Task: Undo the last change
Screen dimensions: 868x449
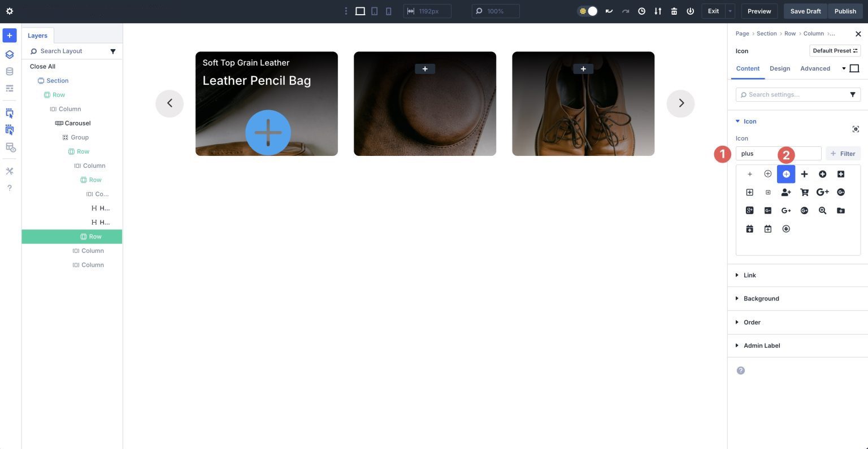Action: point(609,11)
